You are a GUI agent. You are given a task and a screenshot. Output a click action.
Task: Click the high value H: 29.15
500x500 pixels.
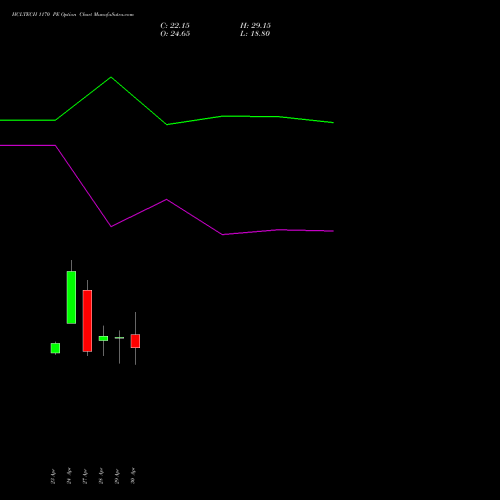255,26
